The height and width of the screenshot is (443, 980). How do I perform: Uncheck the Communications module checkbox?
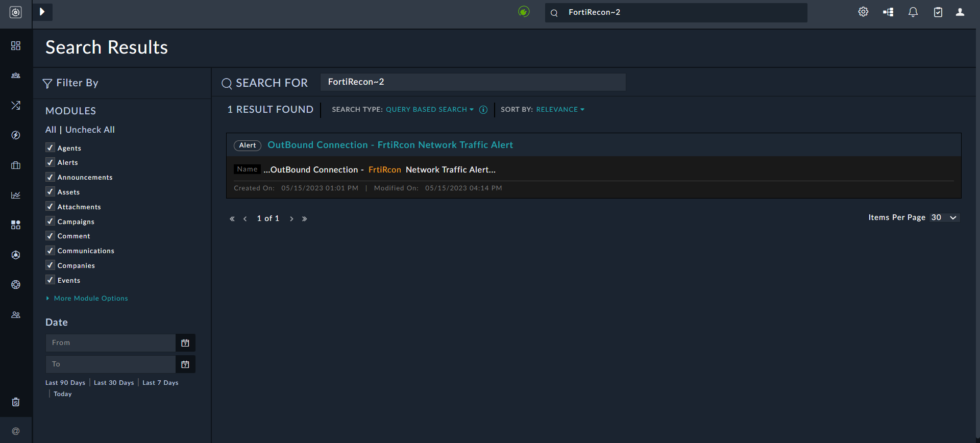click(50, 251)
